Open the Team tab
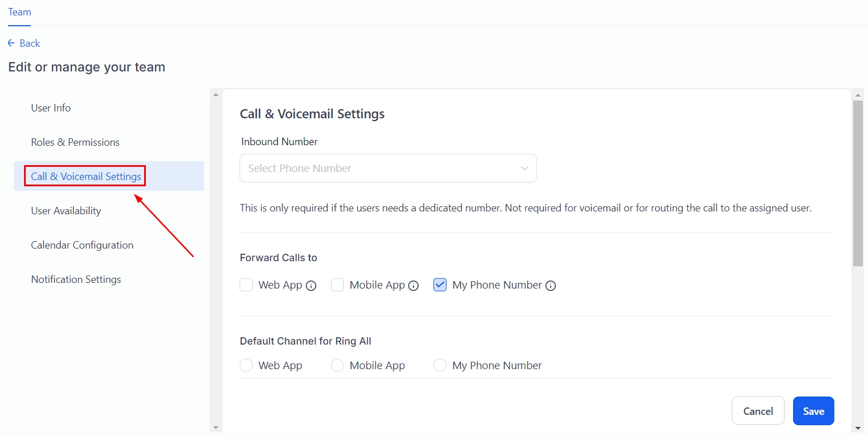 [19, 12]
